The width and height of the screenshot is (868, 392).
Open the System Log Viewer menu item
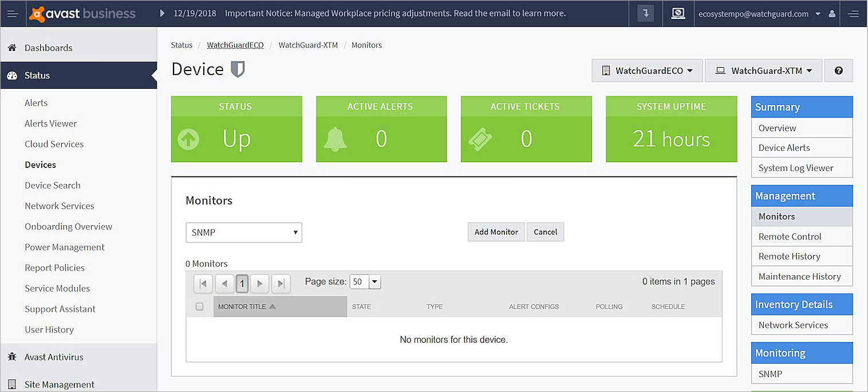795,167
